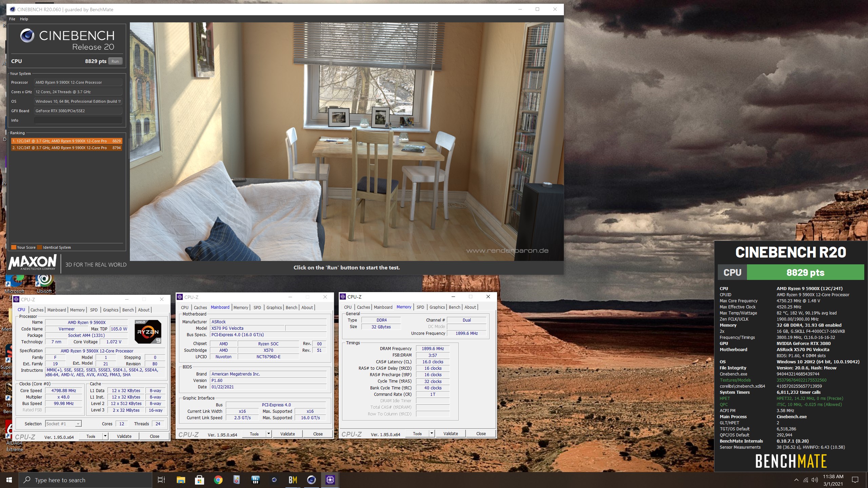
Task: Click Validate in the CPU-Z CPU window
Action: [124, 436]
